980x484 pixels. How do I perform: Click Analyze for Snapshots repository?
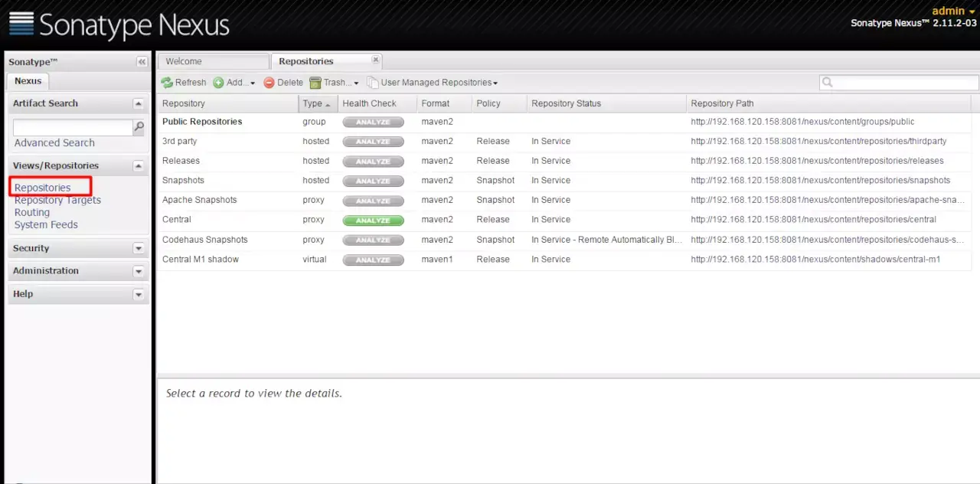click(x=373, y=181)
